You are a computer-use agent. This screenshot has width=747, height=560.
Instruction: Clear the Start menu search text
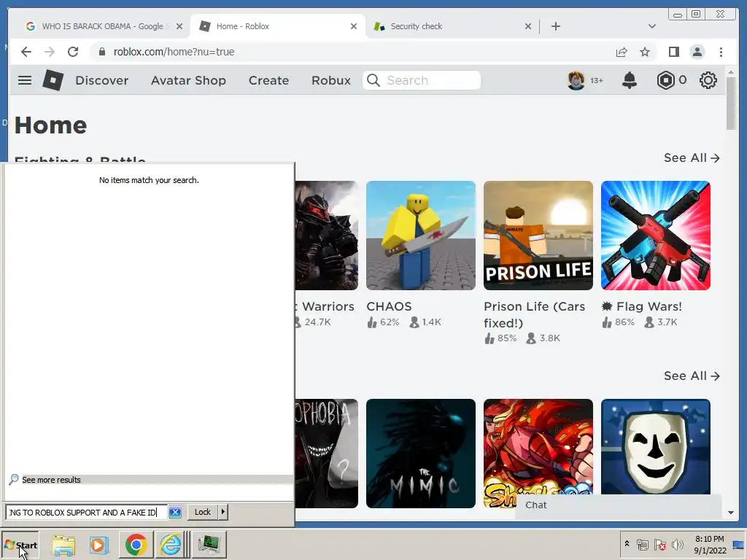tap(175, 513)
